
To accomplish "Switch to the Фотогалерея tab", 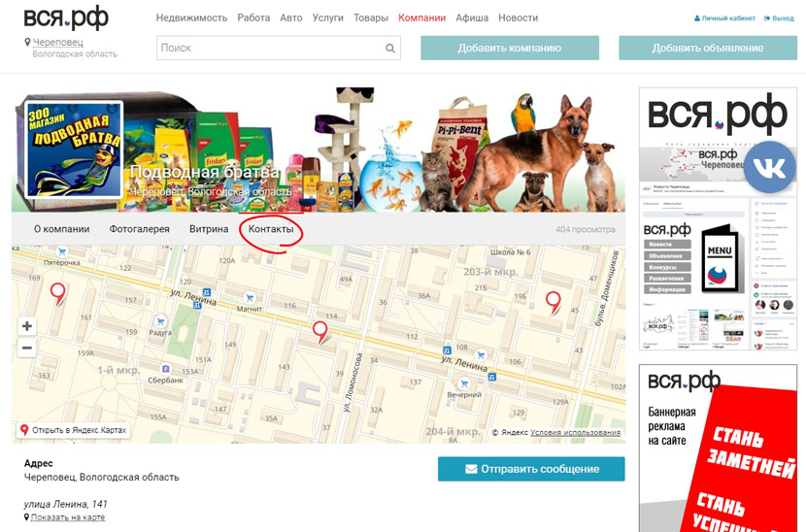I will [x=139, y=229].
